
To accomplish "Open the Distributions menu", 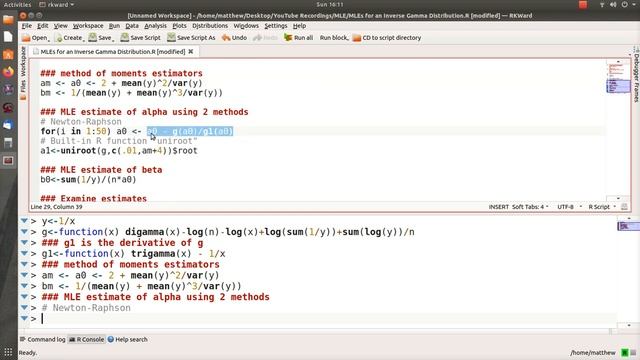I will (x=210, y=26).
